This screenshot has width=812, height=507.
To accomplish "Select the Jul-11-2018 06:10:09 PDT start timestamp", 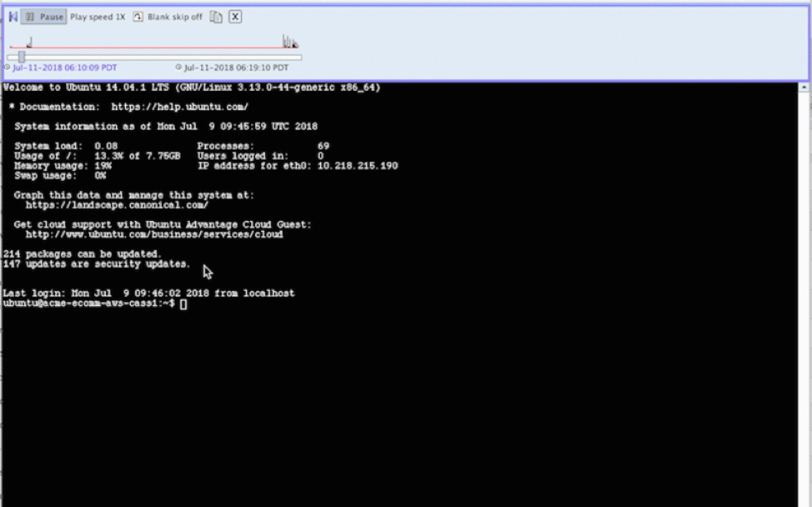I will [x=65, y=68].
